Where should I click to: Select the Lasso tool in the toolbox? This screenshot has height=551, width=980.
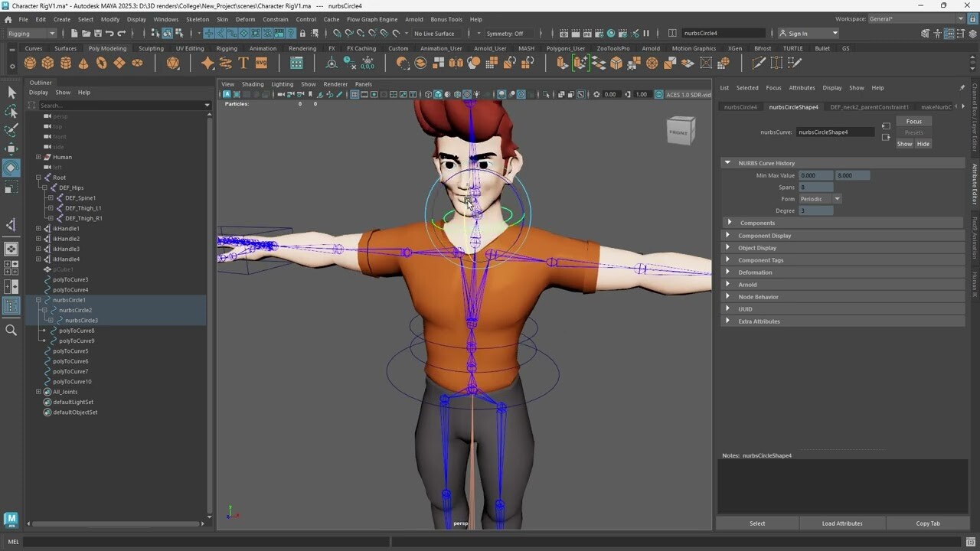tap(11, 111)
